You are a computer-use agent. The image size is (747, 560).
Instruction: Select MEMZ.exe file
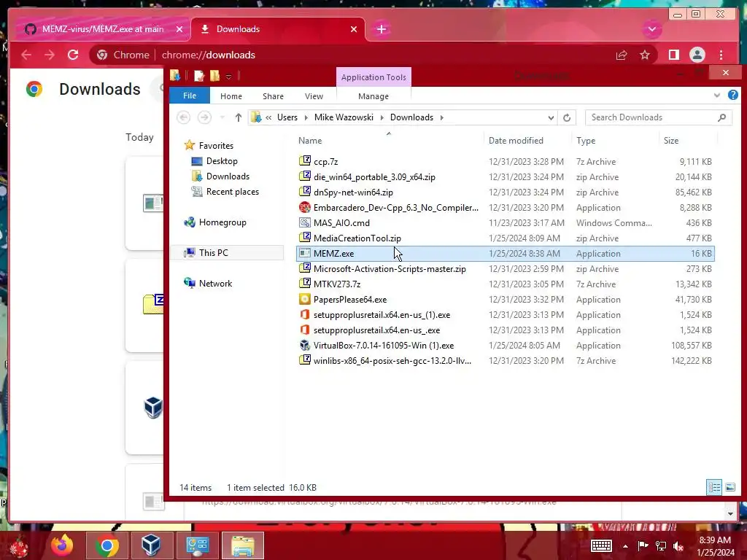(505, 253)
